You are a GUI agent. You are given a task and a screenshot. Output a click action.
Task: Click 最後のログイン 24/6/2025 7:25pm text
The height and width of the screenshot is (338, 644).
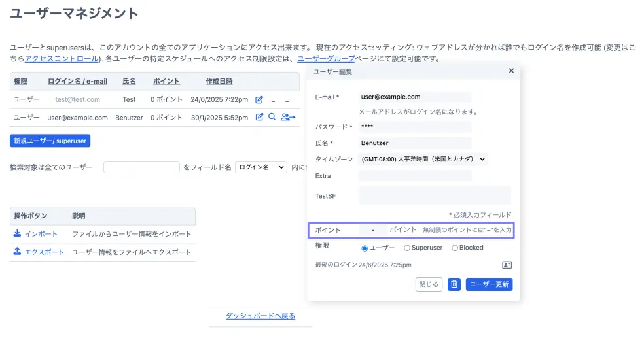(x=363, y=265)
